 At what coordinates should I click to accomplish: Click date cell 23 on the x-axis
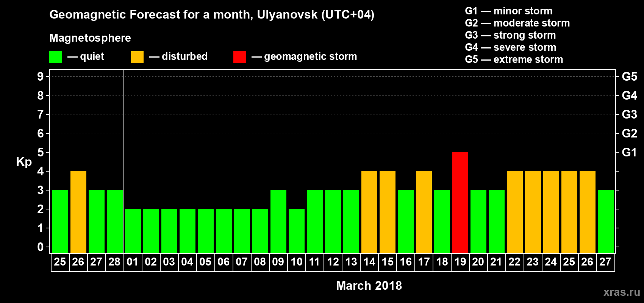pyautogui.click(x=533, y=262)
